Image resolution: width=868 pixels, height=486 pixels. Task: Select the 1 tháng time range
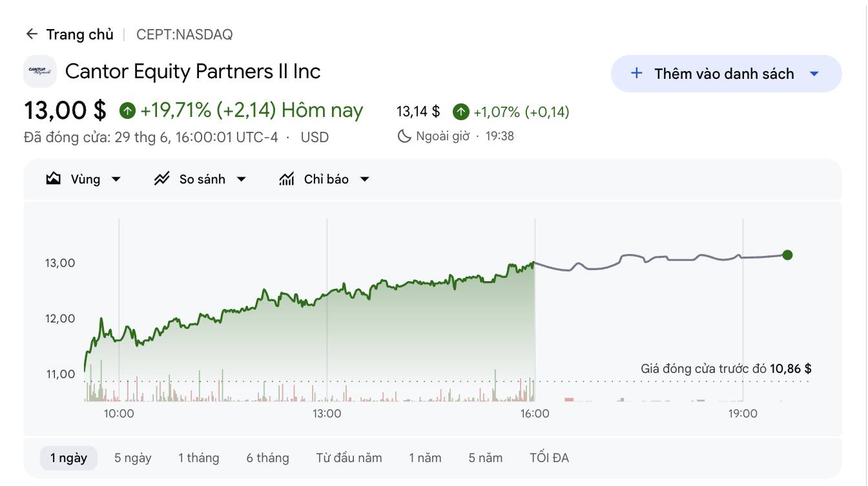(199, 458)
